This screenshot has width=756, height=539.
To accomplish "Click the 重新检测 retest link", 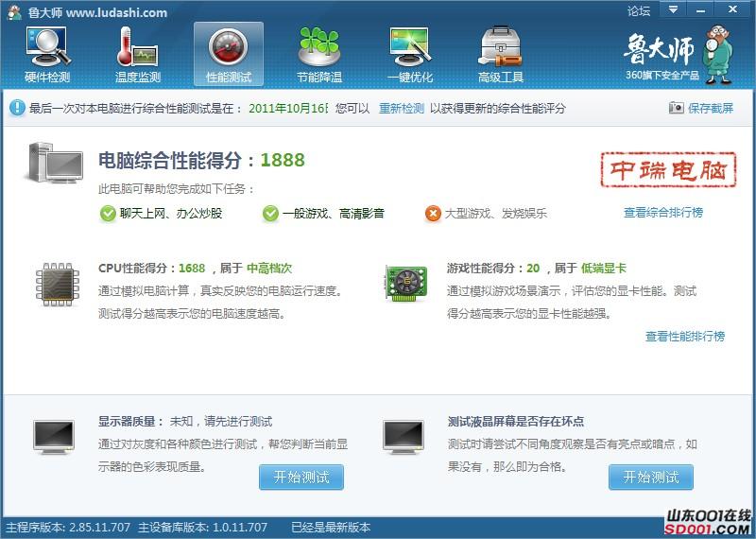I will [402, 109].
